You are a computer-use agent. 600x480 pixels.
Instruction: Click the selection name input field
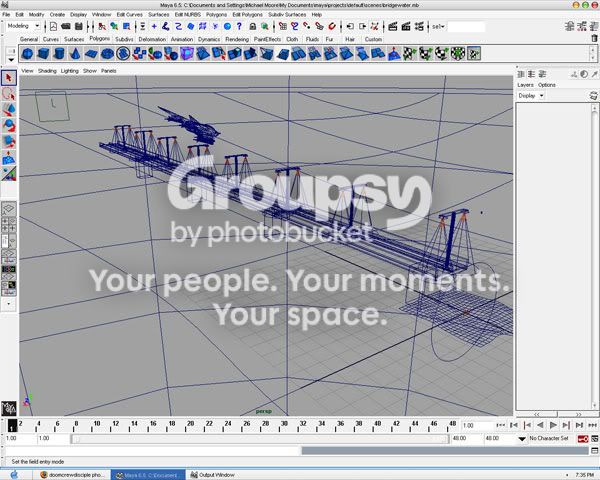point(466,26)
